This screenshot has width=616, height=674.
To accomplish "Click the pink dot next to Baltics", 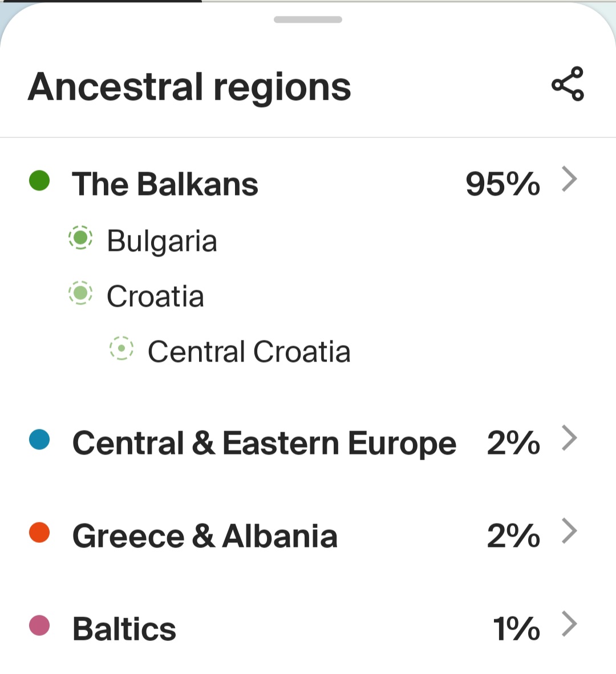I will coord(39,626).
